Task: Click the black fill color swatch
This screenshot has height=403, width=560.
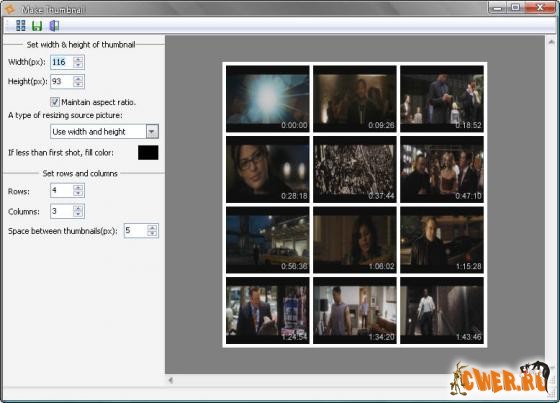Action: click(148, 153)
